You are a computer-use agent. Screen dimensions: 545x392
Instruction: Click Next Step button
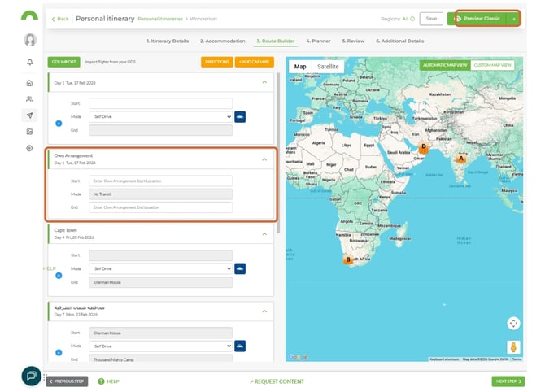pos(508,381)
